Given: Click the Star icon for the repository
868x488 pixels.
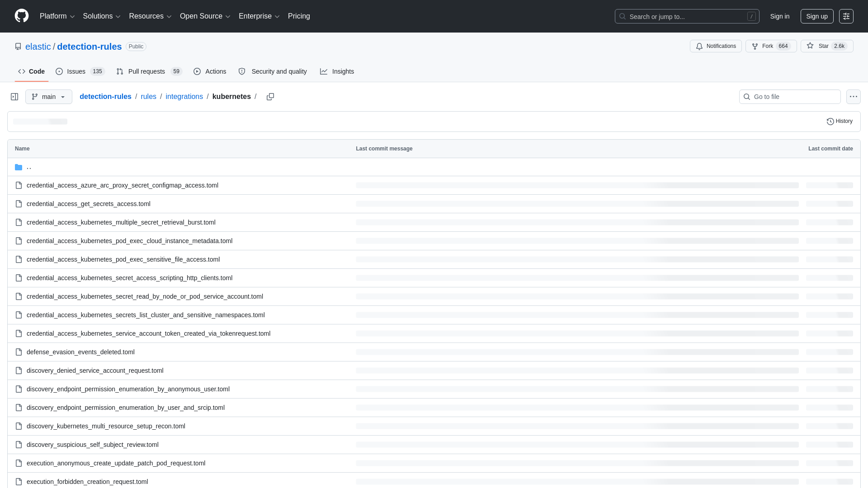Looking at the screenshot, I should pos(810,46).
